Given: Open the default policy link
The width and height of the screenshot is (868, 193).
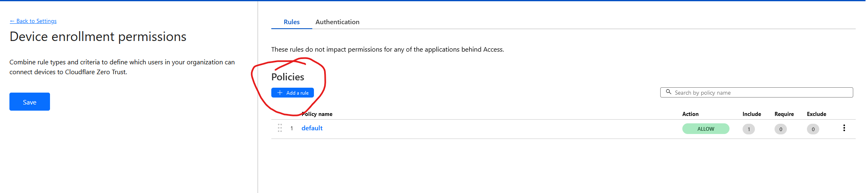Looking at the screenshot, I should 312,128.
